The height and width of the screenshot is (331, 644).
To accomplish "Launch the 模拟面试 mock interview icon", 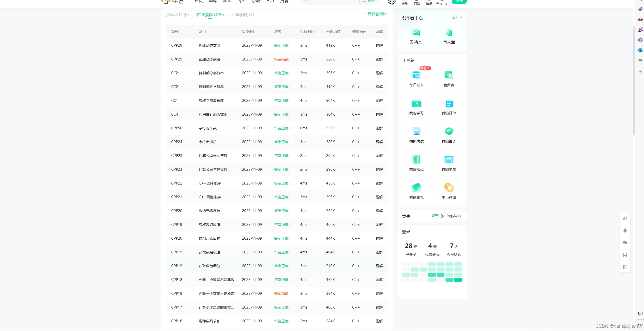I will coord(416,132).
